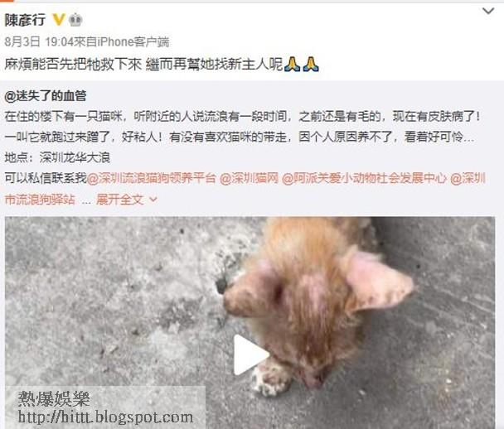Click the yellow V verified badge
504x429 pixels.
click(x=59, y=20)
